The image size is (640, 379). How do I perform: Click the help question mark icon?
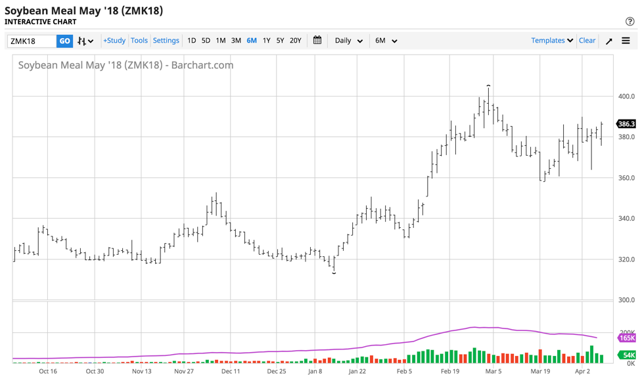pyautogui.click(x=630, y=22)
